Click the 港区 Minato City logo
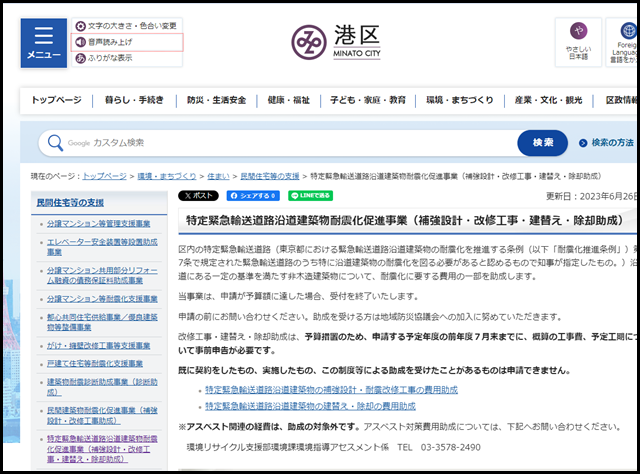This screenshot has width=640, height=474. click(336, 41)
